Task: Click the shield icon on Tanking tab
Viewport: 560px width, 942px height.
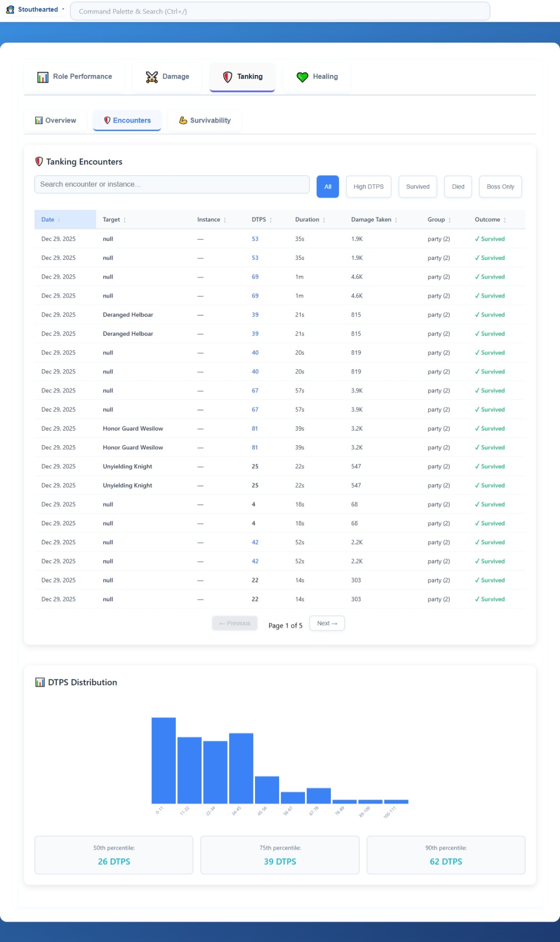Action: tap(228, 77)
